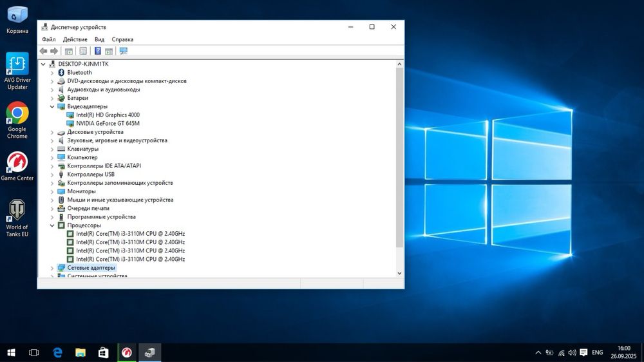The width and height of the screenshot is (644, 362).
Task: Select Контроллеры запоминающих устройств row
Action: (x=120, y=183)
